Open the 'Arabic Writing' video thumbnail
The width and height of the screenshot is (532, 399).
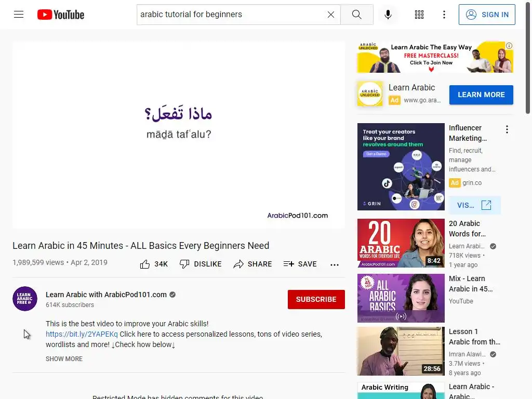point(401,391)
